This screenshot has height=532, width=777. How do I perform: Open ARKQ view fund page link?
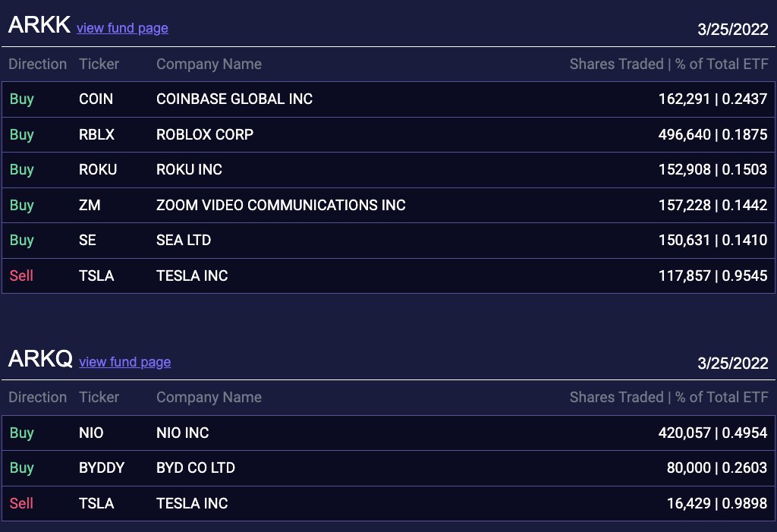pyautogui.click(x=125, y=362)
